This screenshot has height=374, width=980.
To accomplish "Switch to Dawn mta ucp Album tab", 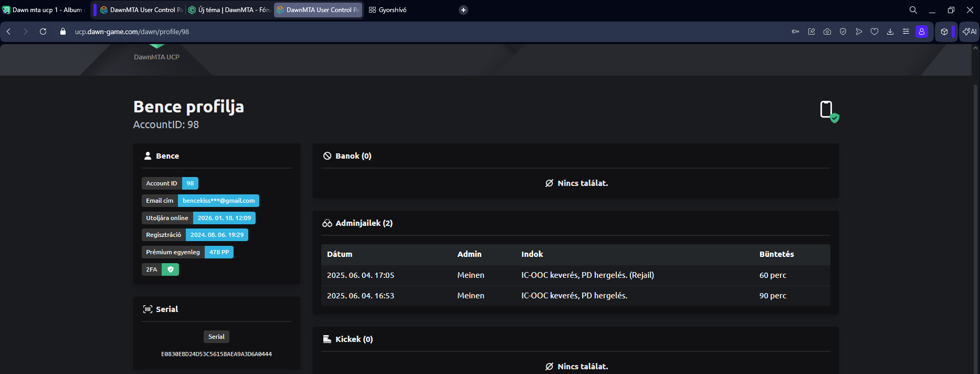I will point(45,10).
